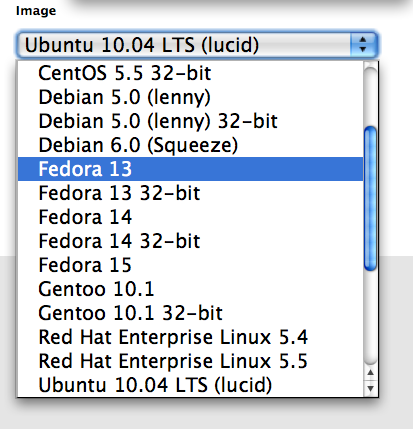The image size is (413, 429).
Task: Choose Fedora 13 32-bit image
Action: 190,193
